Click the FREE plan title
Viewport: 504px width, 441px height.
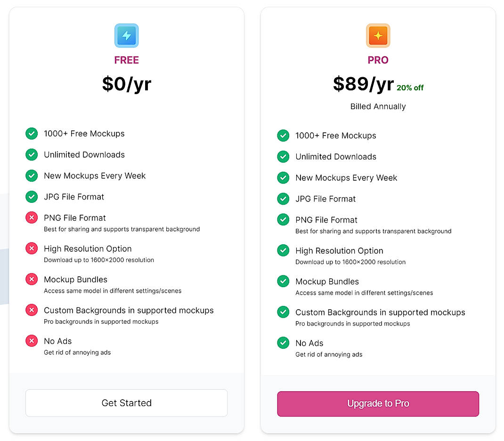click(126, 60)
